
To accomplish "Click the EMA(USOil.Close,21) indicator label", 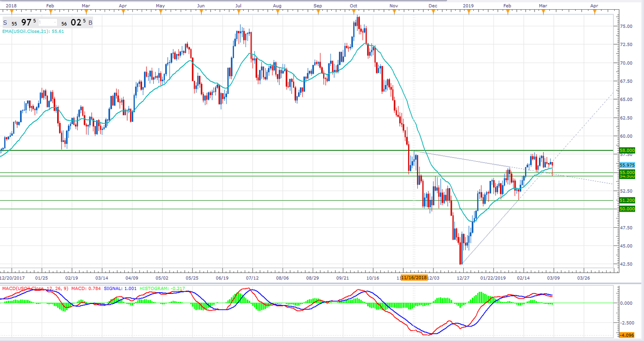I will point(33,31).
